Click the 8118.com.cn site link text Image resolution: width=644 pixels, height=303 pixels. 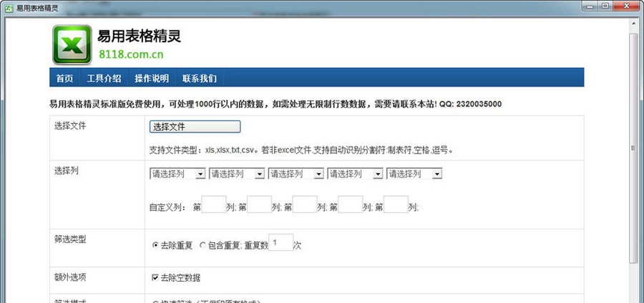[x=131, y=54]
